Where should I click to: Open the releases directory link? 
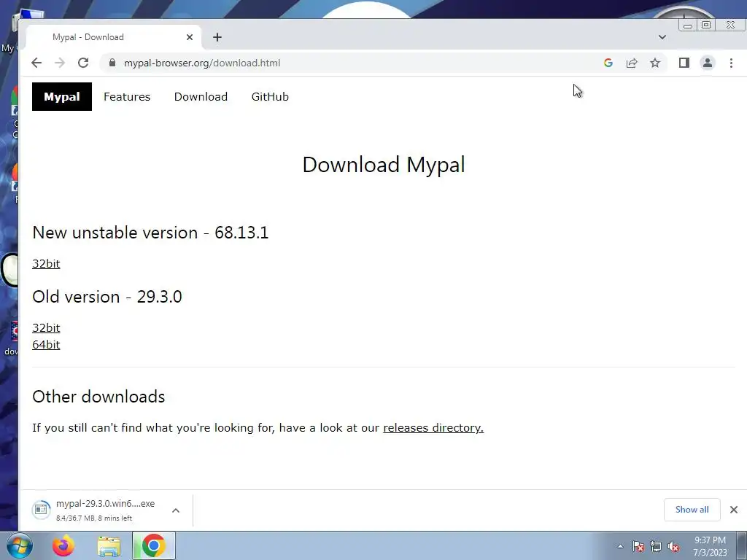coord(433,427)
